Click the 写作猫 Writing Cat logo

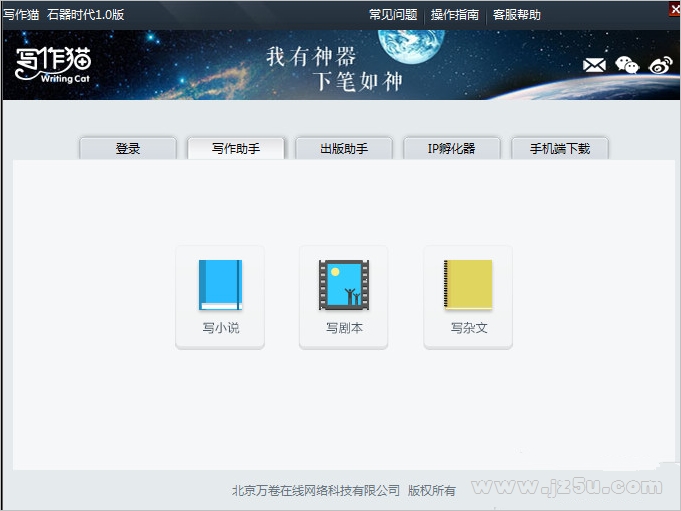[x=53, y=65]
